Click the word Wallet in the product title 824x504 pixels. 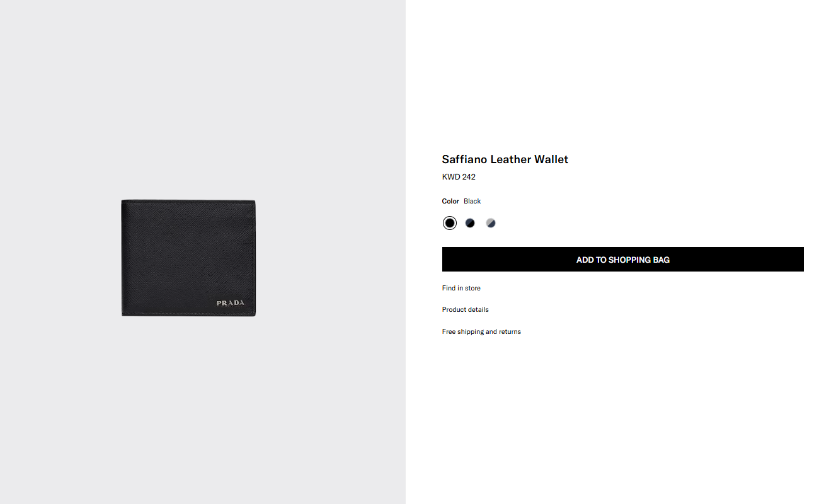click(x=551, y=159)
